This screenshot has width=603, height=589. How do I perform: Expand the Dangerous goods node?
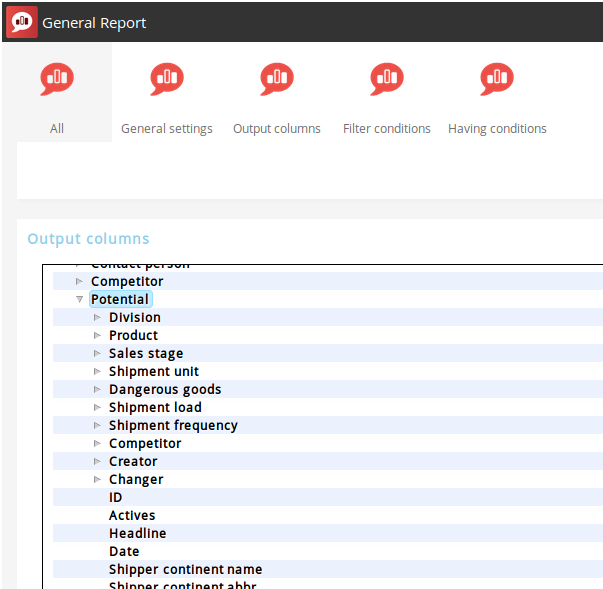pyautogui.click(x=98, y=389)
